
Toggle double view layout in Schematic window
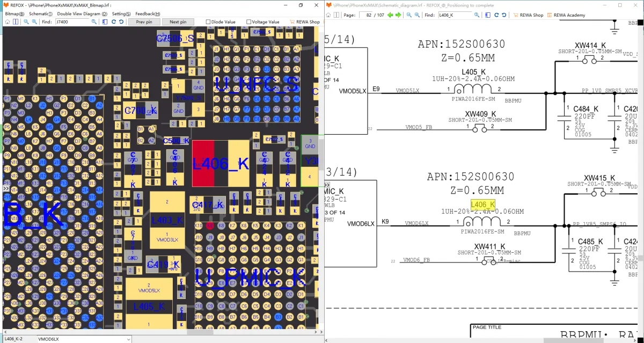[336, 15]
